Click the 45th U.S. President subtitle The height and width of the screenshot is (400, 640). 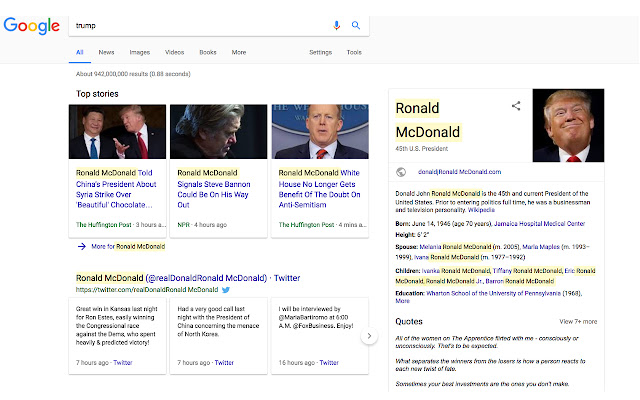click(x=422, y=149)
